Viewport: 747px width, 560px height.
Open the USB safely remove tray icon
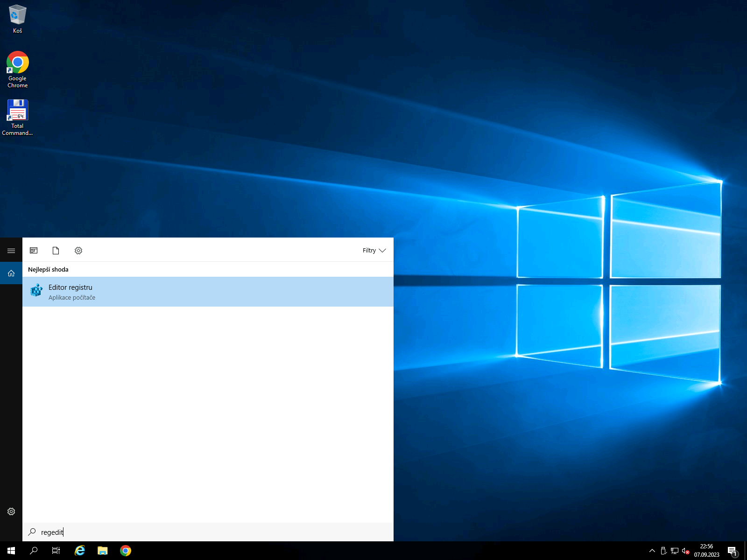pyautogui.click(x=663, y=551)
